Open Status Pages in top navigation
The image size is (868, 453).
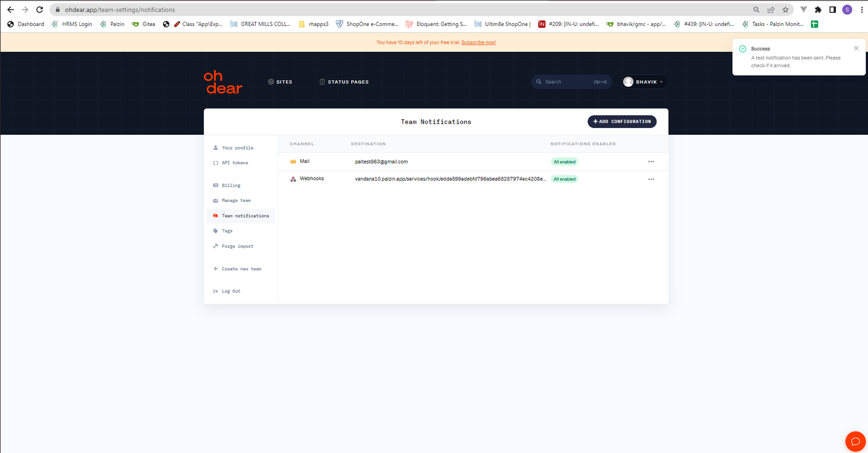(344, 82)
